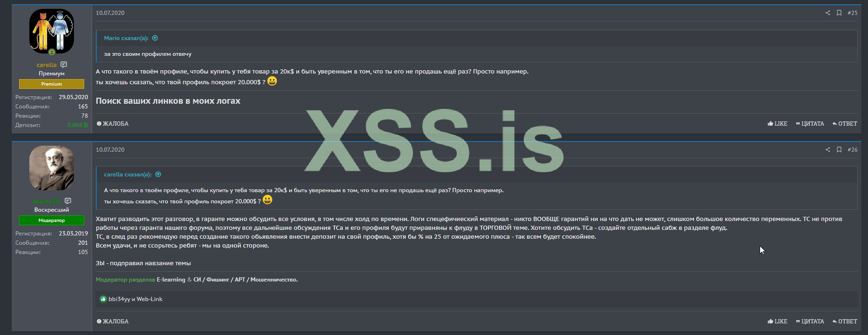Image resolution: width=868 pixels, height=335 pixels.
Task: Click the grinning emoji in carella's post
Action: point(272,81)
